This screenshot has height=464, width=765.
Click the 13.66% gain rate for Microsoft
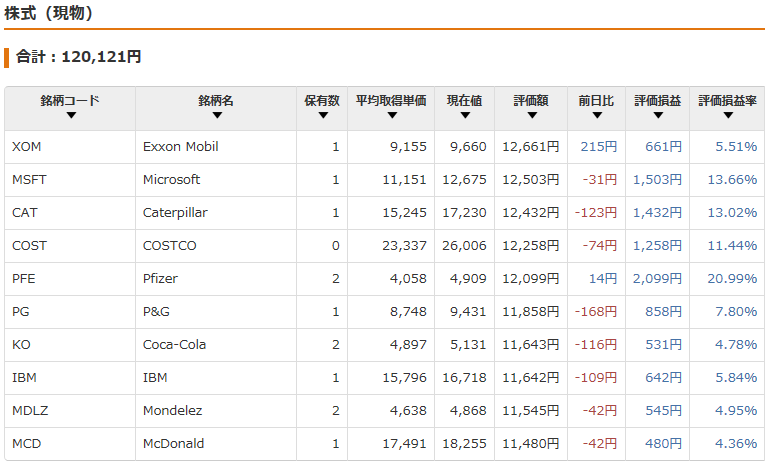pos(732,180)
